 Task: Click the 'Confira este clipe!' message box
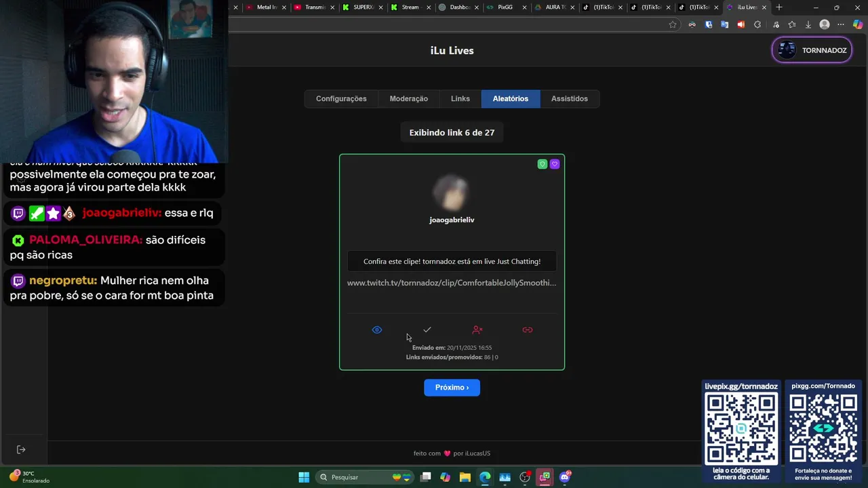(452, 262)
